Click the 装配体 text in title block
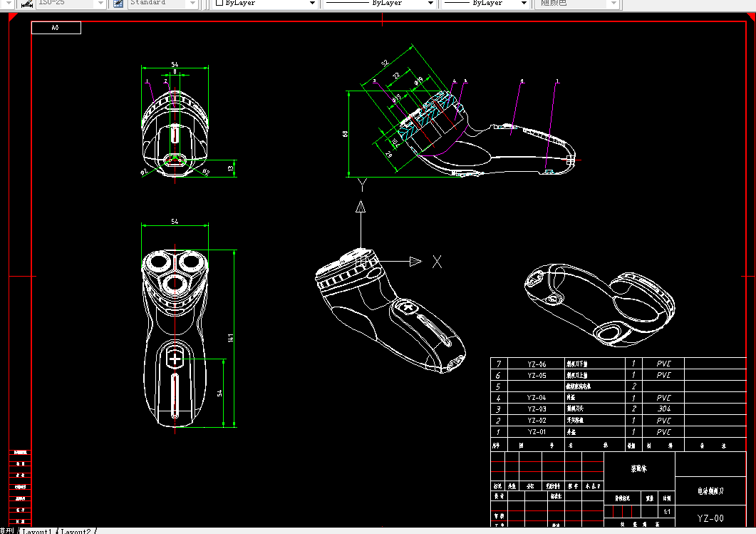The image size is (756, 534). pyautogui.click(x=639, y=468)
